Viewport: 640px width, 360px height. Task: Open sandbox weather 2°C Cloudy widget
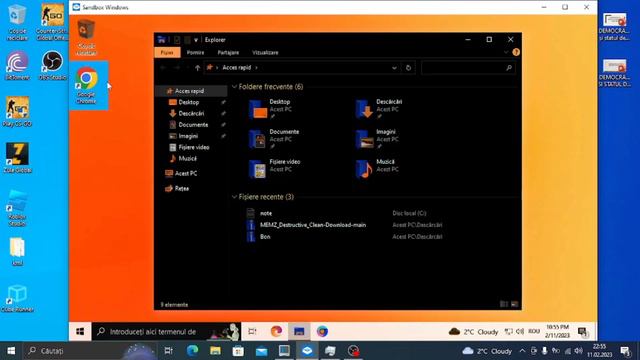(x=473, y=331)
